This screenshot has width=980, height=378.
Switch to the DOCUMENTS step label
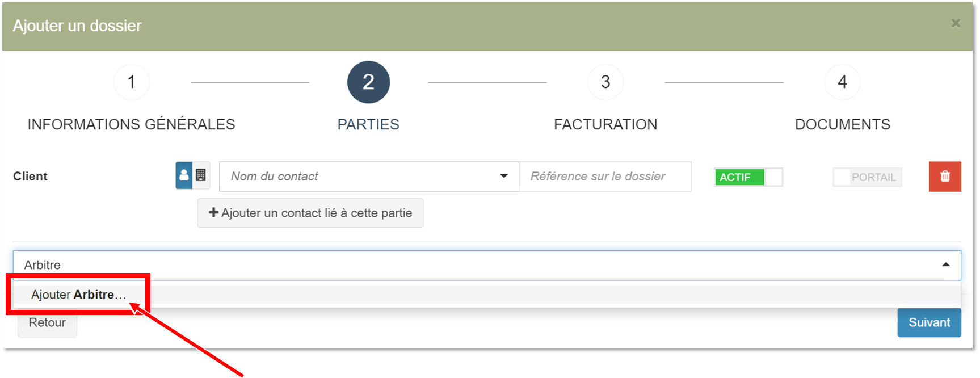point(843,124)
